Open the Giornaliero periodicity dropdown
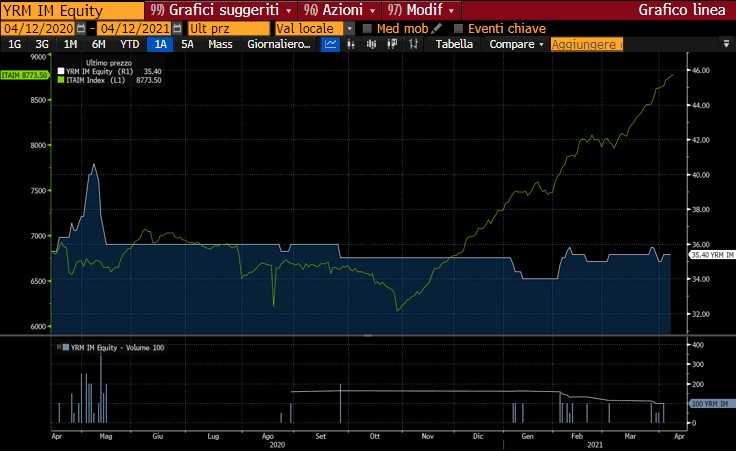Image resolution: width=736 pixels, height=451 pixels. click(279, 44)
